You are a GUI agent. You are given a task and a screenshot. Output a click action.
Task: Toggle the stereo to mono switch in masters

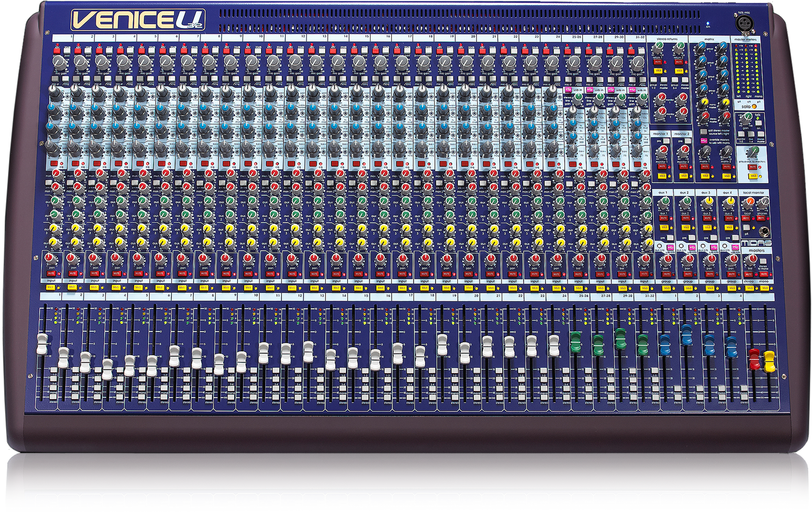[x=763, y=261]
